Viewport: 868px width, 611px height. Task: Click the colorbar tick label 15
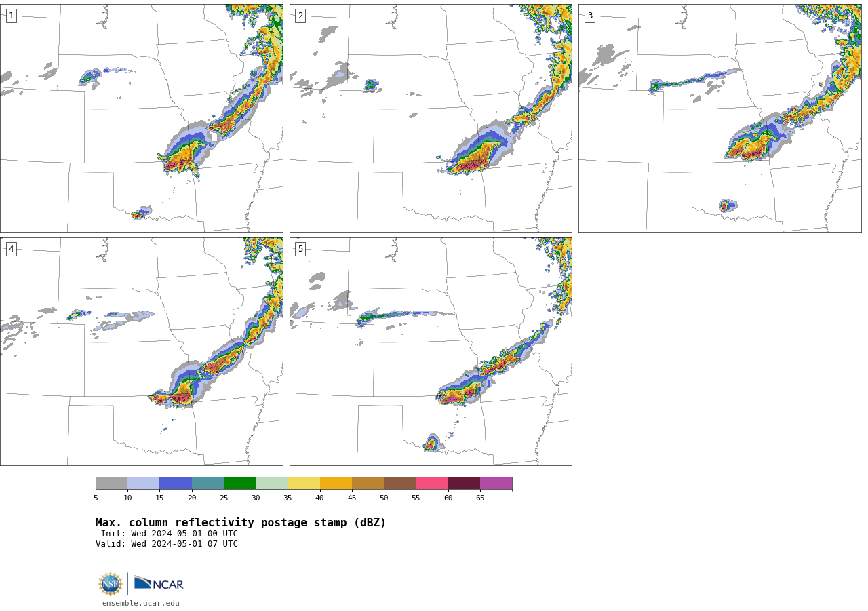159,498
